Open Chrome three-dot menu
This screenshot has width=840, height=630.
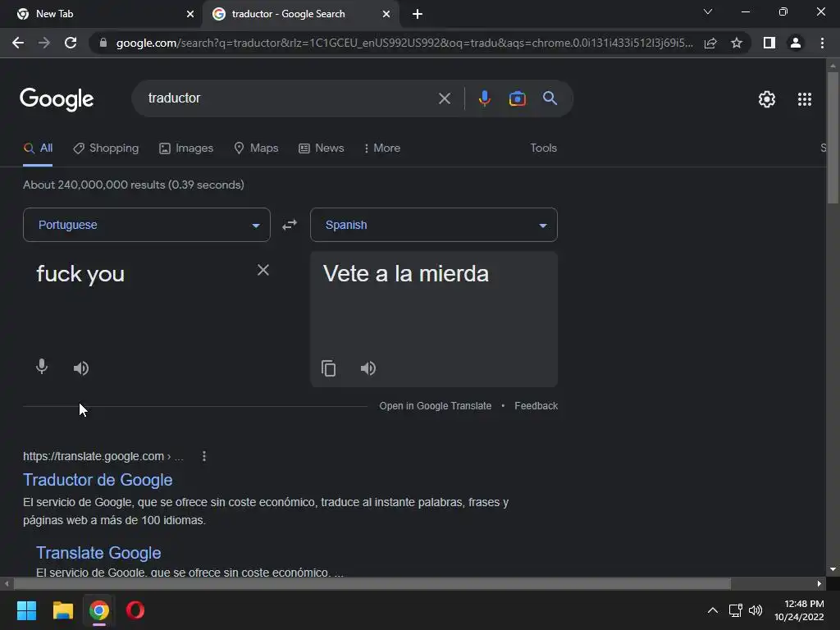pos(822,43)
